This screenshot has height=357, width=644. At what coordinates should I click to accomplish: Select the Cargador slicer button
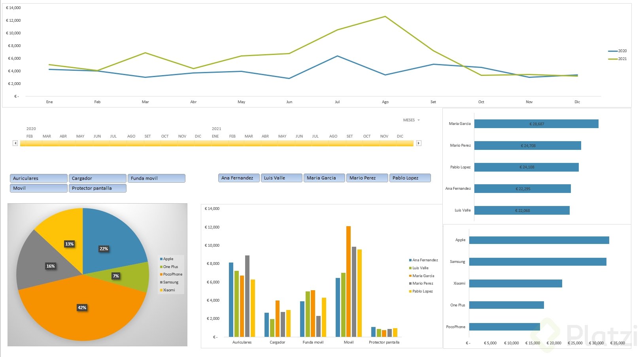pyautogui.click(x=98, y=178)
